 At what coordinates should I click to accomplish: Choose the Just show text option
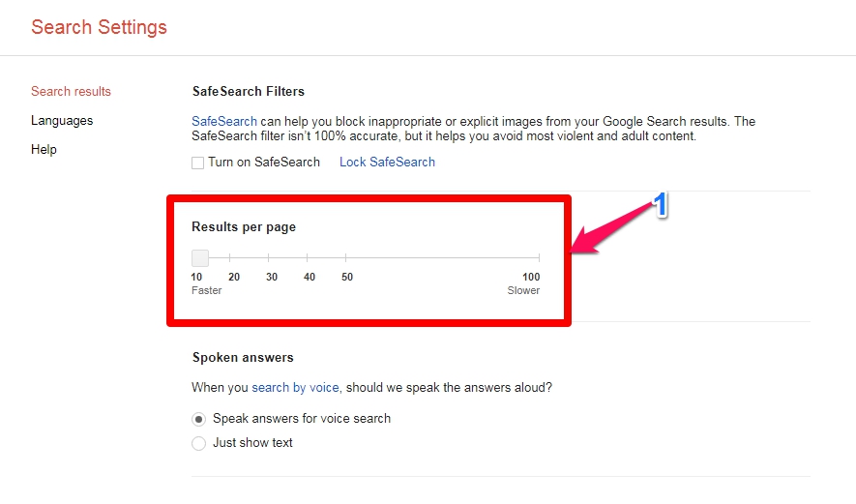coord(198,443)
